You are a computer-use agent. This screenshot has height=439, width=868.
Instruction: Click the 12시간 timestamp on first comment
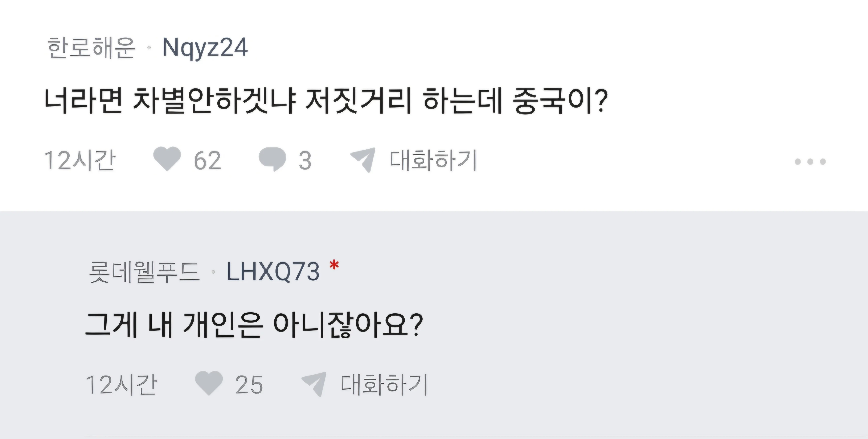(x=80, y=160)
